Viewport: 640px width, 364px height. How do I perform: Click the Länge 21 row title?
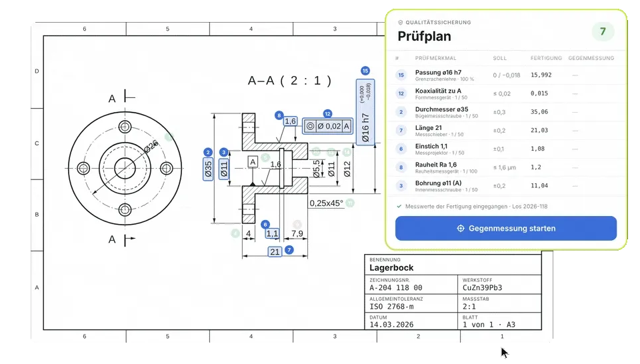(x=429, y=128)
